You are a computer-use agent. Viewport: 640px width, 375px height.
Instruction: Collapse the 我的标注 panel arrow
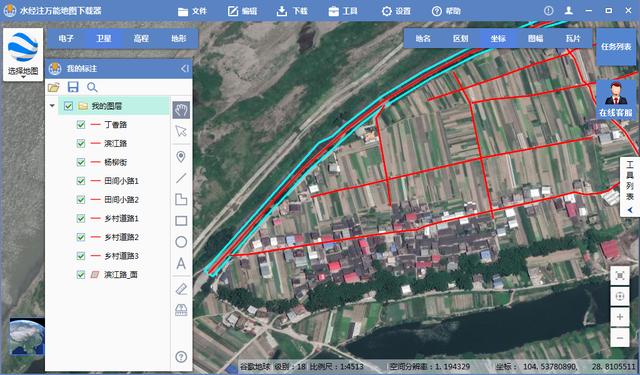click(185, 69)
